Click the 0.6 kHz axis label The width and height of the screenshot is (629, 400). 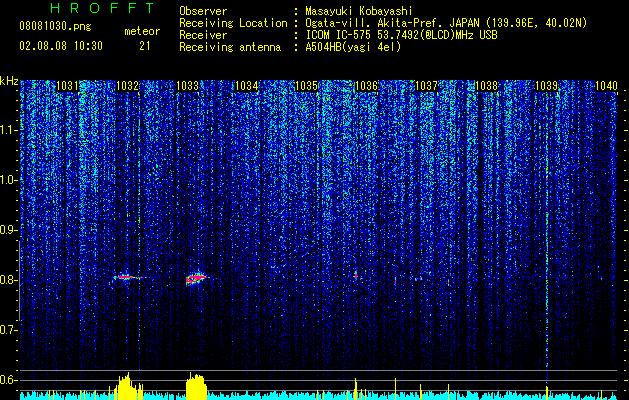coord(7,380)
